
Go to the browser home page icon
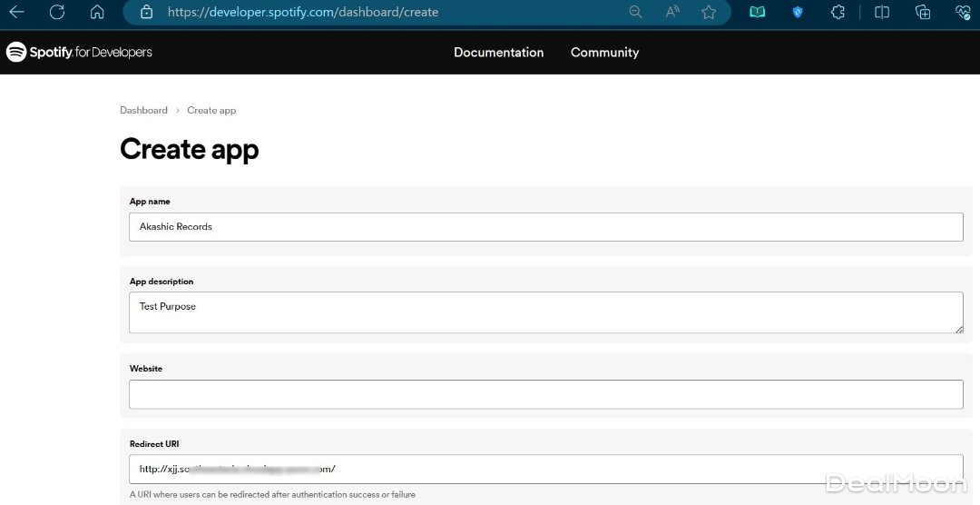pos(97,12)
